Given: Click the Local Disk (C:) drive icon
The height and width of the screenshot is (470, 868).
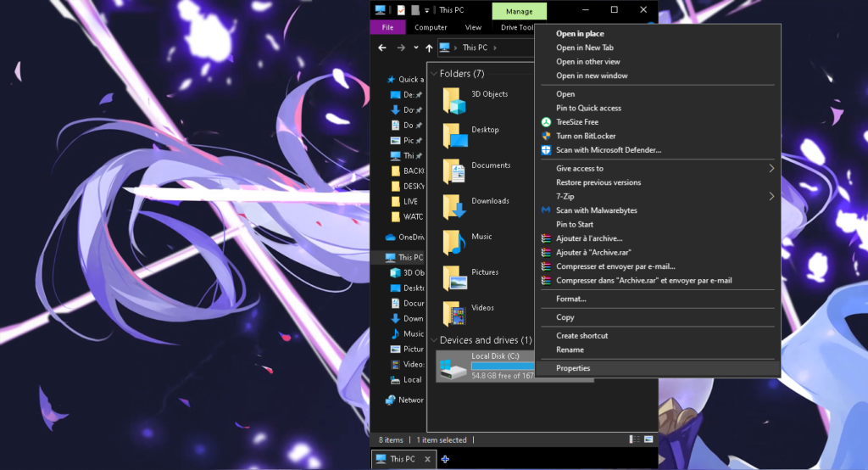Looking at the screenshot, I should (453, 368).
